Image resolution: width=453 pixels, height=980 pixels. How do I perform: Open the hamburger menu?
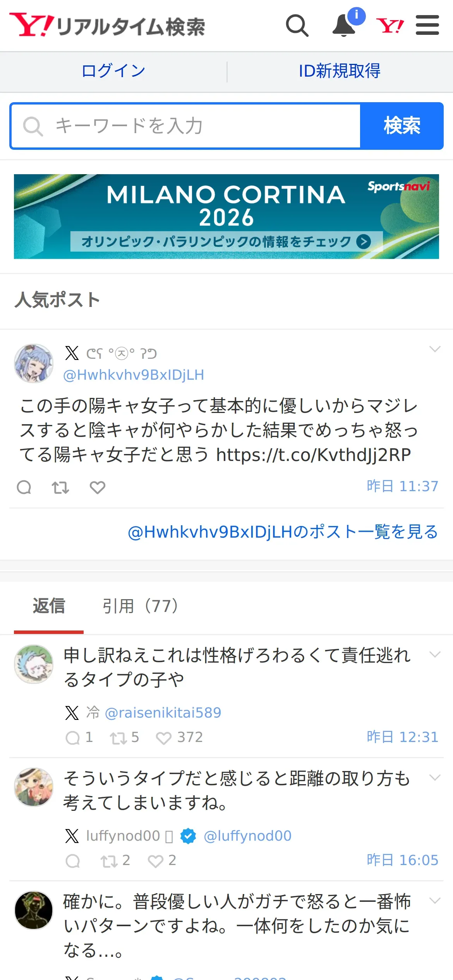[427, 25]
